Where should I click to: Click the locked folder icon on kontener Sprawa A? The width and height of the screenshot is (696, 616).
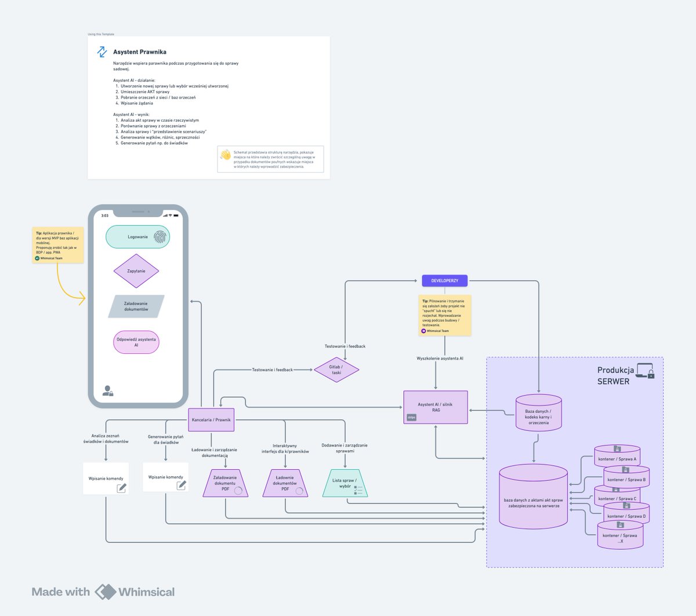[x=617, y=448]
